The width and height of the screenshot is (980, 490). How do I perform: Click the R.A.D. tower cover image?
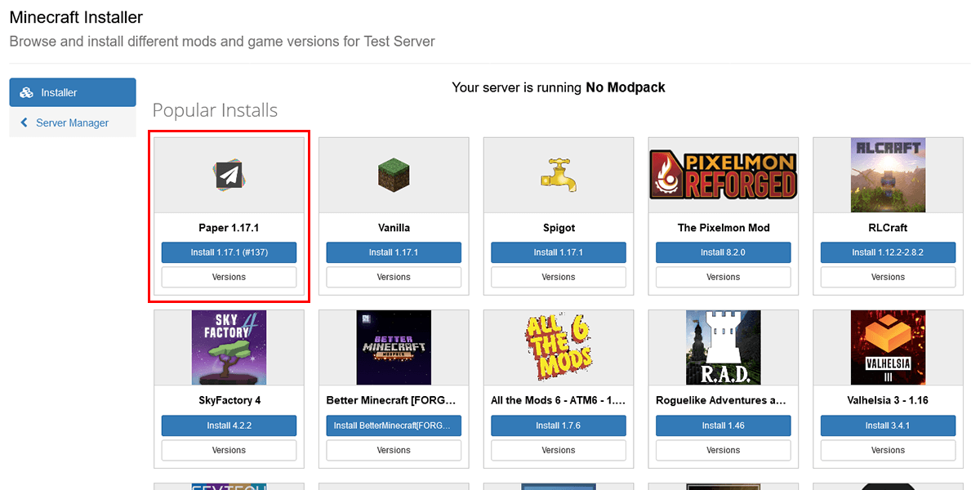[723, 347]
